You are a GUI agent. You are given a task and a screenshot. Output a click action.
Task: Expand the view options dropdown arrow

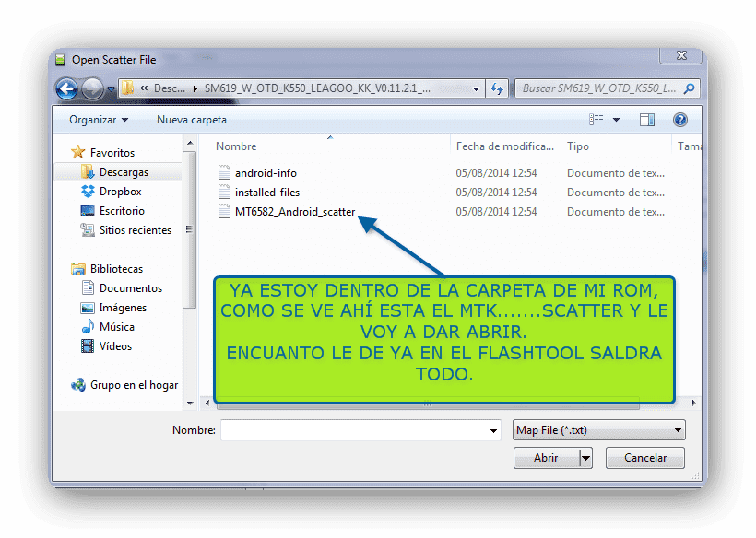[x=616, y=120]
